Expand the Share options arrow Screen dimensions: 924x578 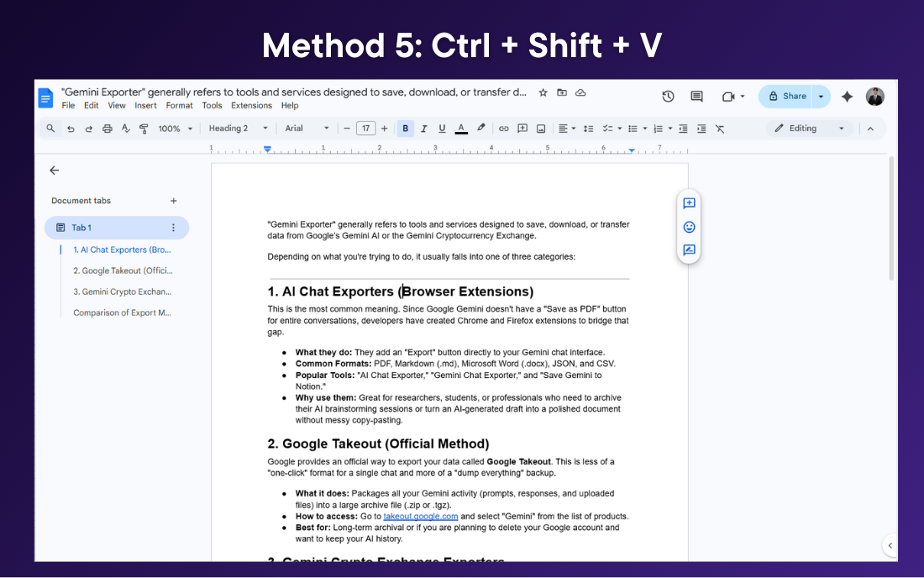pos(821,97)
